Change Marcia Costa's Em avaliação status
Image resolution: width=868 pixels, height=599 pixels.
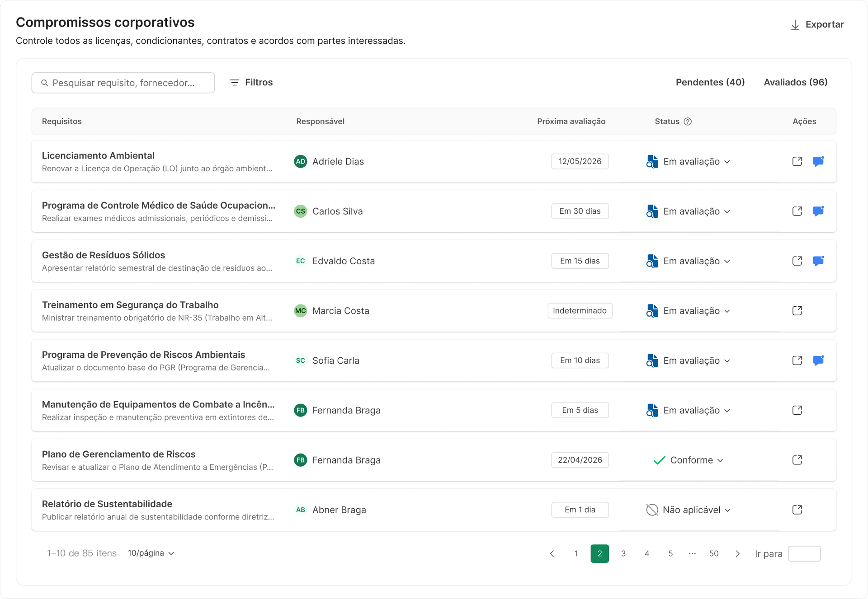tap(691, 311)
